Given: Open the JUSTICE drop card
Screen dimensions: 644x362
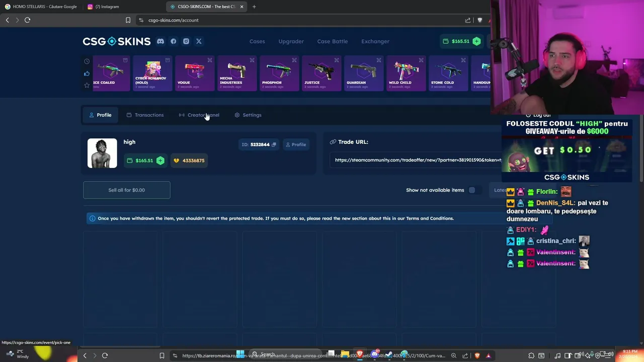Looking at the screenshot, I should pos(321,73).
